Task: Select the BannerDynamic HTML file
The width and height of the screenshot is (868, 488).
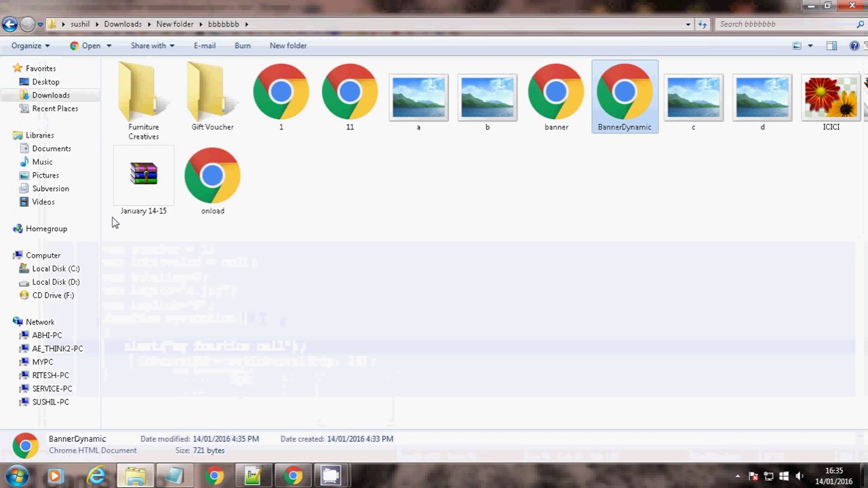Action: [x=625, y=97]
